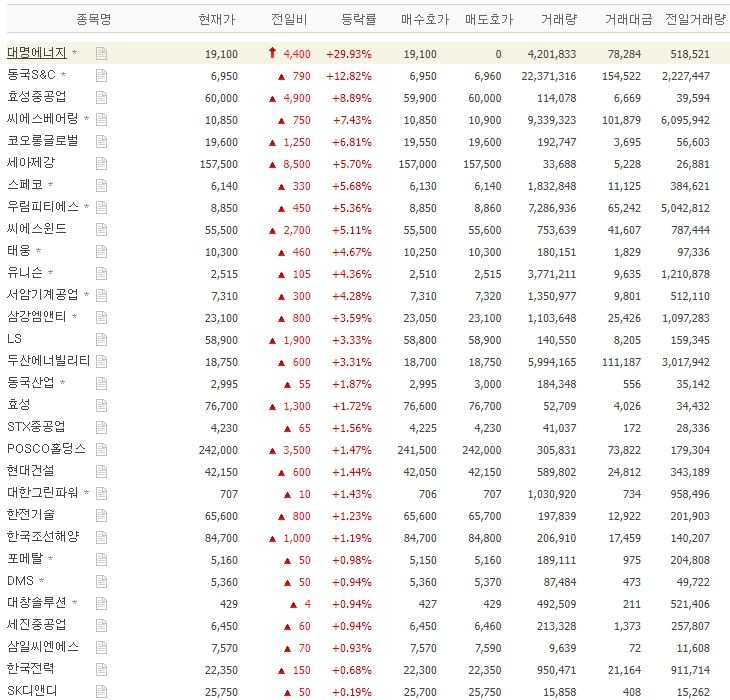The height and width of the screenshot is (700, 730).
Task: Click the document icon beside 포메탈
Action: tap(101, 560)
